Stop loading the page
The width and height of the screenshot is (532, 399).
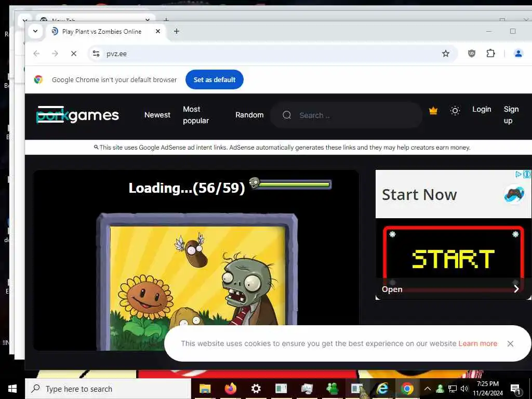[x=74, y=54]
